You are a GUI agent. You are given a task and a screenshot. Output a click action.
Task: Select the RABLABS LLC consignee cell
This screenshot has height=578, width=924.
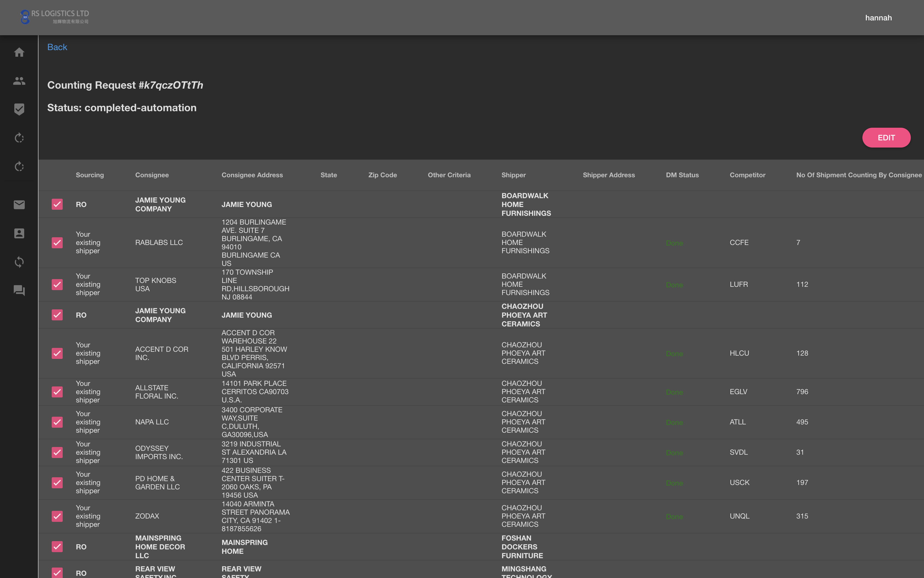[159, 242]
